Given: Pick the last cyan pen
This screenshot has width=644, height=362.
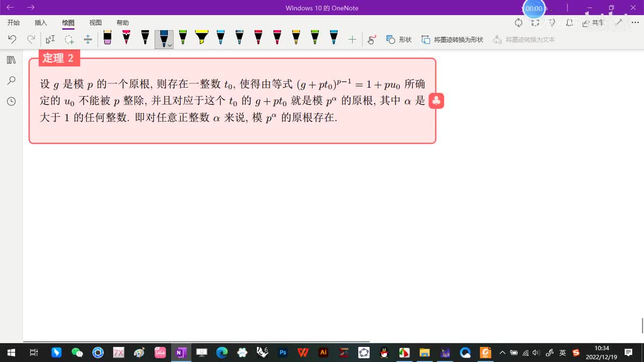Looking at the screenshot, I should point(334,38).
